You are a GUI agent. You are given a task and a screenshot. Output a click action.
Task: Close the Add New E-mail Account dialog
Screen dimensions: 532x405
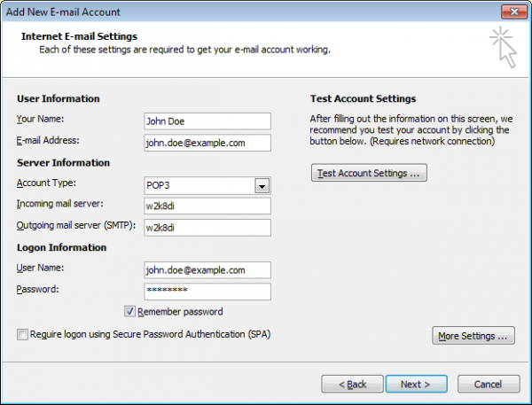(510, 12)
